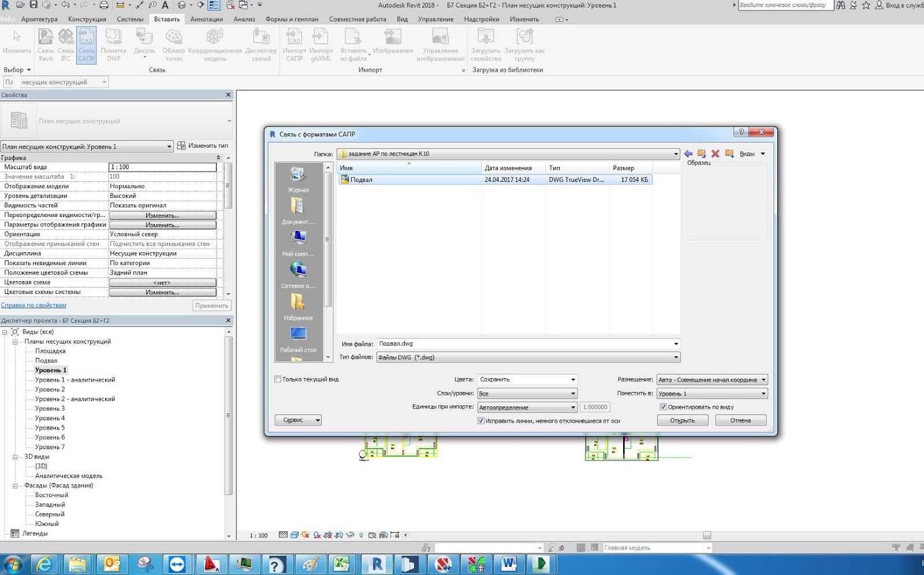The image size is (924, 575).
Task: Click the Изменить arrow tool in the ribbon
Action: point(17,42)
